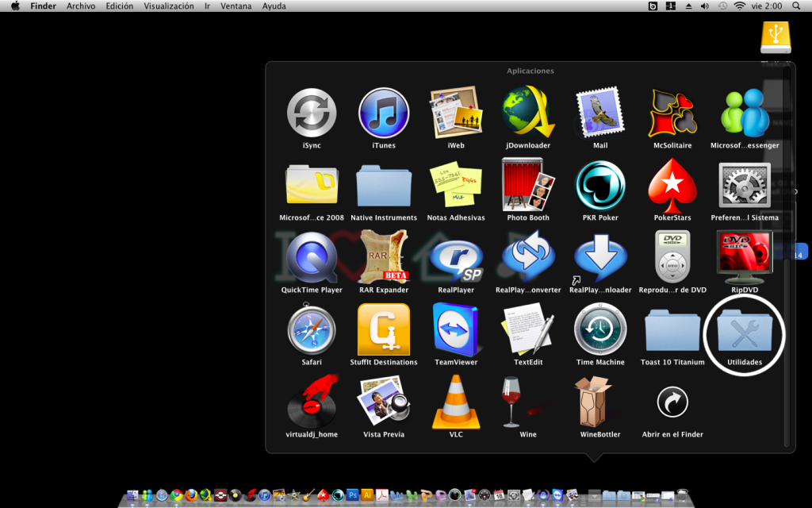Open the Utilidades folder
The height and width of the screenshot is (508, 812).
pos(744,329)
